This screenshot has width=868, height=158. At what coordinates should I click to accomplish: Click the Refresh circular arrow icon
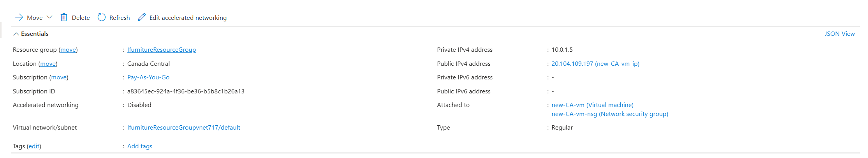(102, 17)
